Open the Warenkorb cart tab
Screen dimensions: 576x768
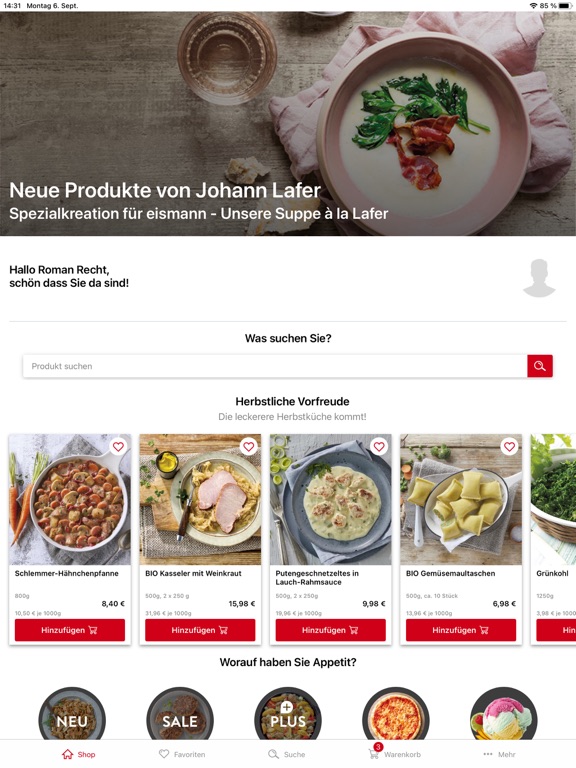click(395, 753)
